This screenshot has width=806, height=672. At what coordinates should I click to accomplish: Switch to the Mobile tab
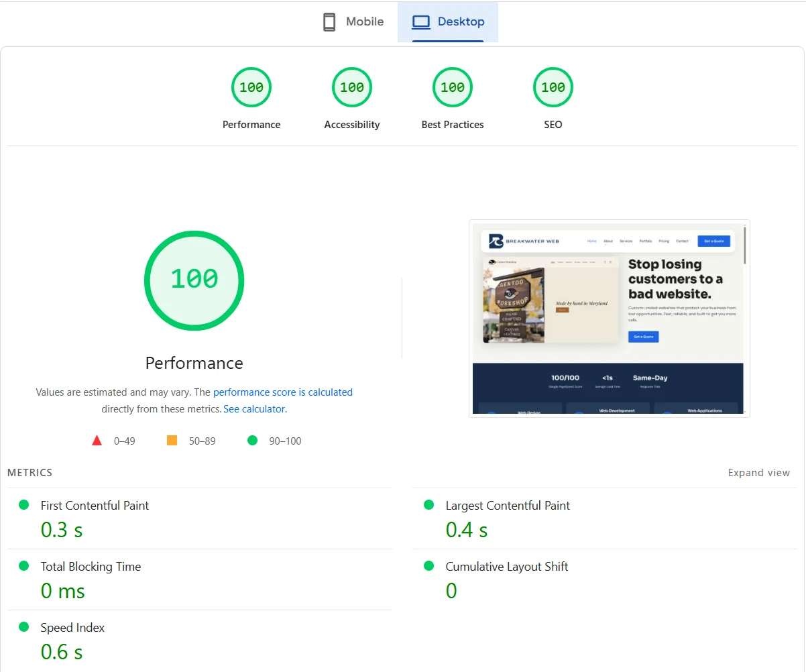click(352, 21)
